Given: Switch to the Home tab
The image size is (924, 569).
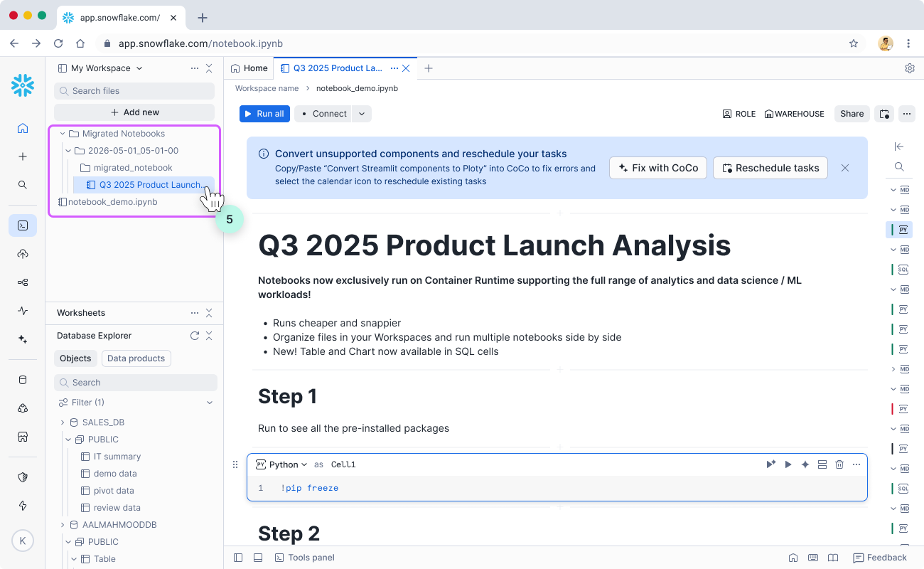Looking at the screenshot, I should pyautogui.click(x=249, y=68).
